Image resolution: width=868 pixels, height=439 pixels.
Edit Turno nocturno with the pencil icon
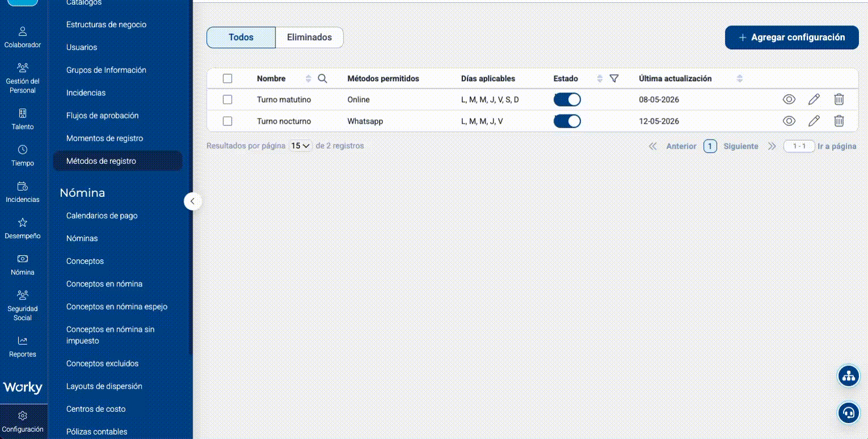[x=814, y=121]
